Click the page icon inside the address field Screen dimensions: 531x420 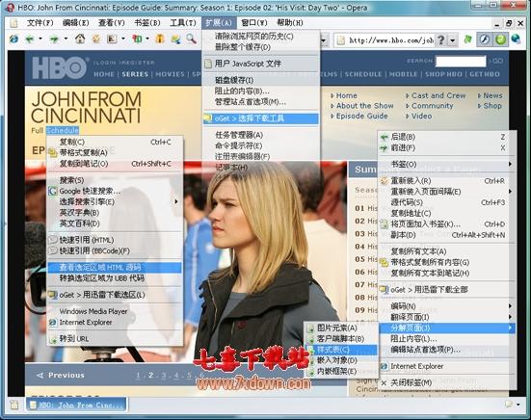pyautogui.click(x=341, y=40)
